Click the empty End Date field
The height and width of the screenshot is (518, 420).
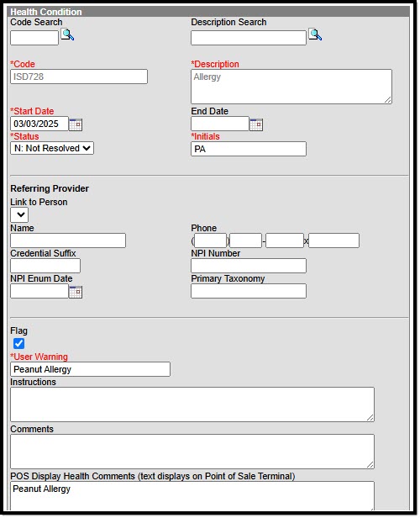click(220, 124)
